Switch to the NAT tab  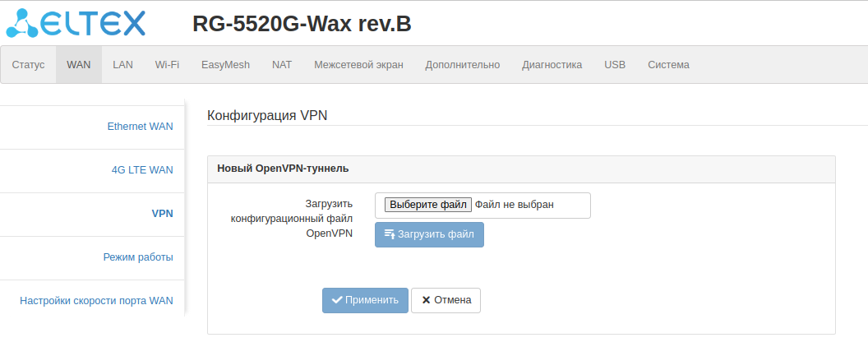[282, 65]
